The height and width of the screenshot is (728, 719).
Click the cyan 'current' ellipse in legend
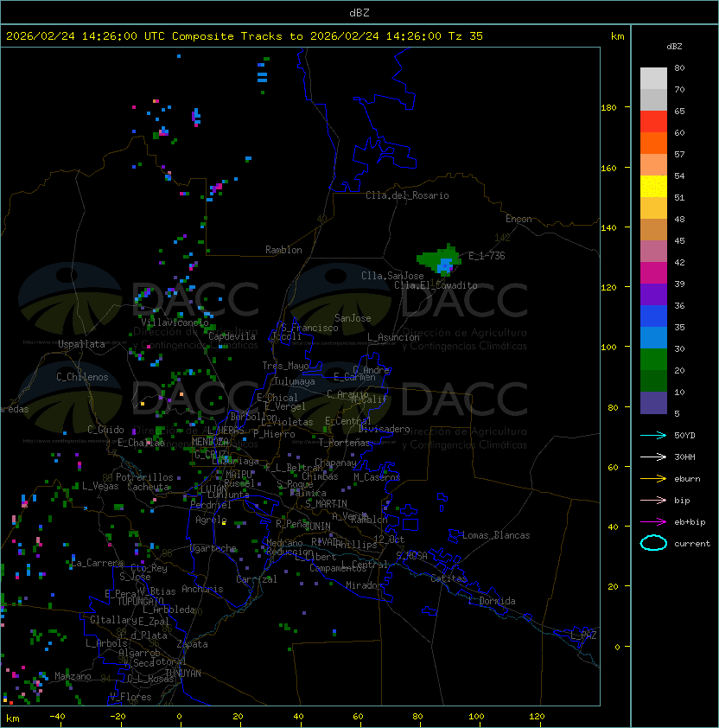tap(653, 543)
